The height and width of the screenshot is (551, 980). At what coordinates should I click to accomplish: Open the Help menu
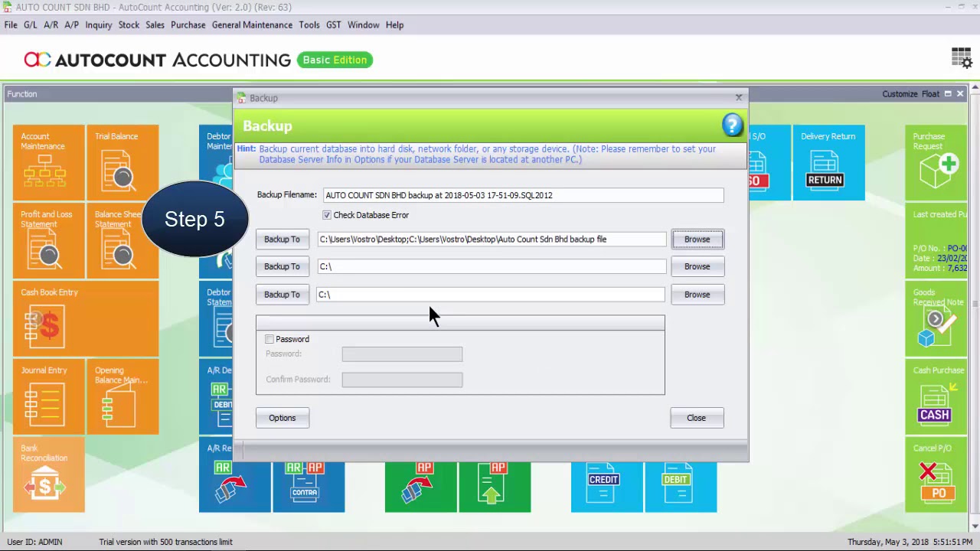pyautogui.click(x=394, y=24)
